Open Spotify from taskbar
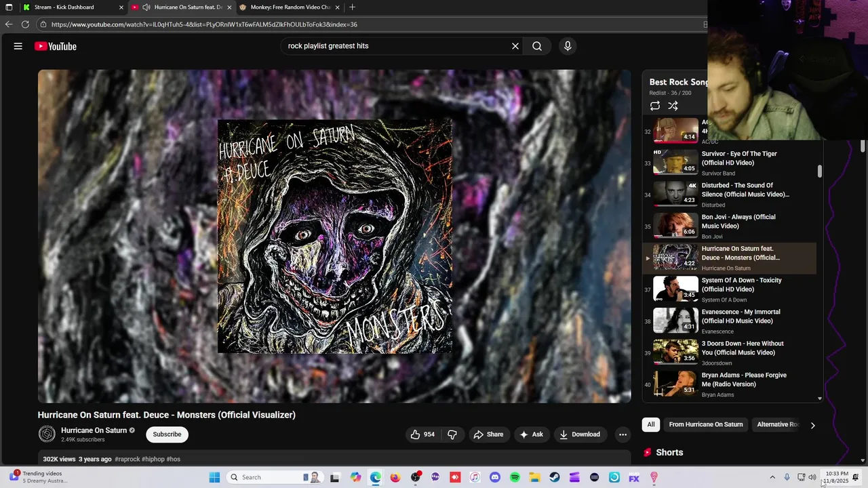868x488 pixels. pos(515,477)
